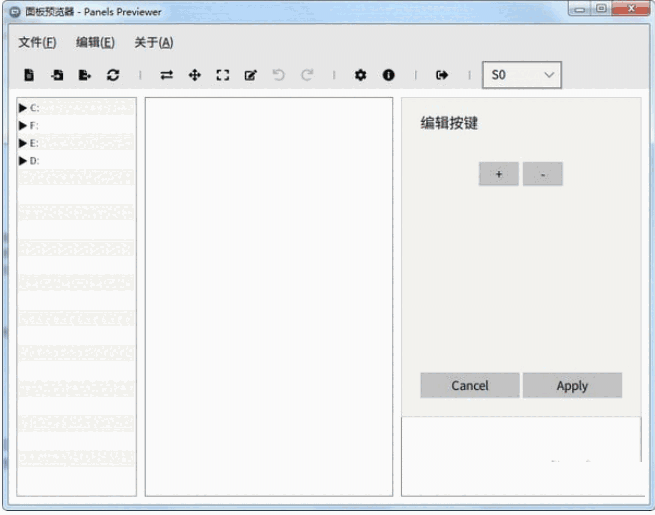Click the import file icon
This screenshot has height=515, width=655.
[57, 75]
